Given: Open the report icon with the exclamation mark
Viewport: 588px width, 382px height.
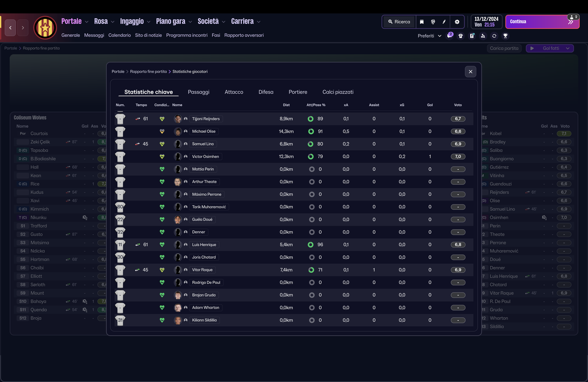Looking at the screenshot, I should point(472,36).
